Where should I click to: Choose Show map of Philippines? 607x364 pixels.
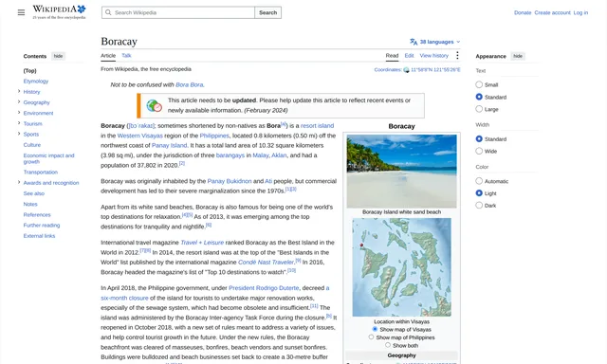(x=371, y=337)
